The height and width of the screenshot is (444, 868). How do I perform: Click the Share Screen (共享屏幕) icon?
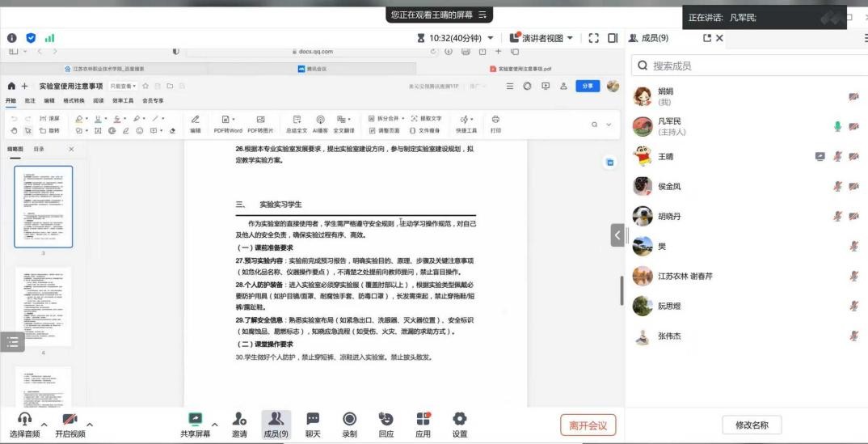[195, 419]
